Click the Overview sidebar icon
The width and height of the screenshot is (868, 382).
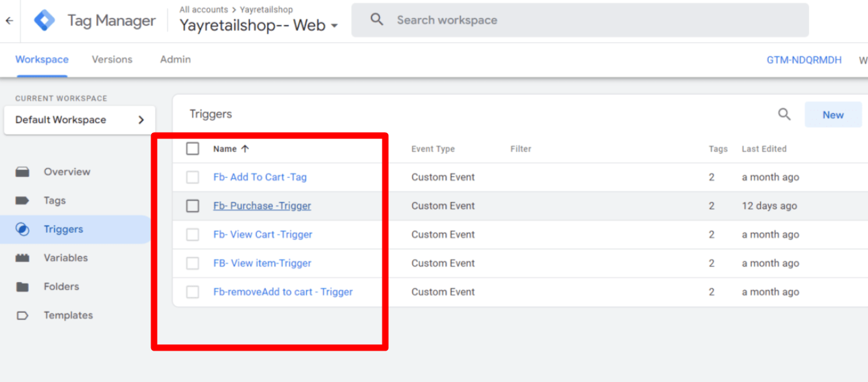tap(22, 172)
